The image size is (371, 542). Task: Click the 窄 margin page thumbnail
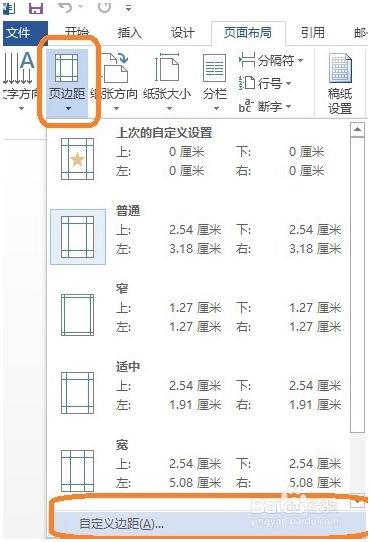pyautogui.click(x=77, y=315)
